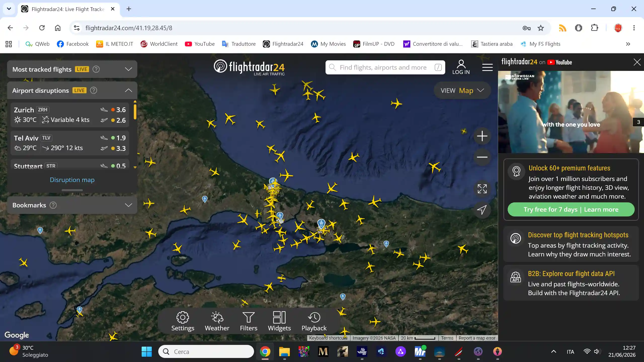This screenshot has height=362, width=644.
Task: Click the disruptions list scrollbar thumb
Action: click(135, 112)
